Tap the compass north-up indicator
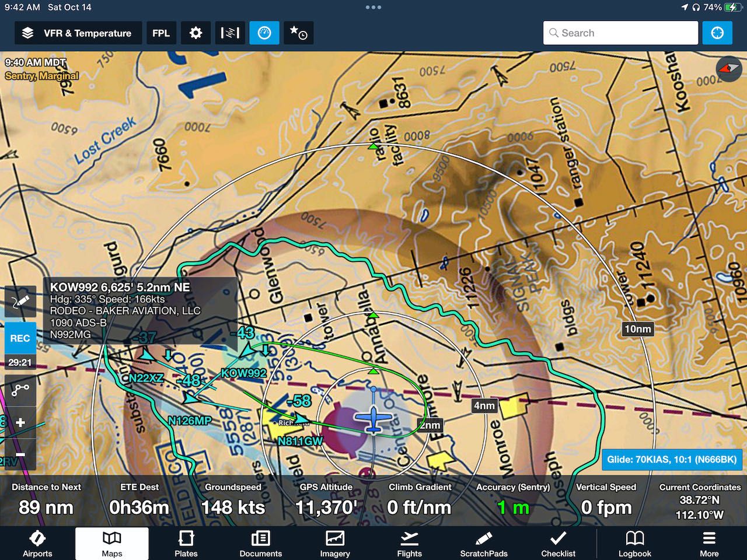747x560 pixels. click(728, 69)
